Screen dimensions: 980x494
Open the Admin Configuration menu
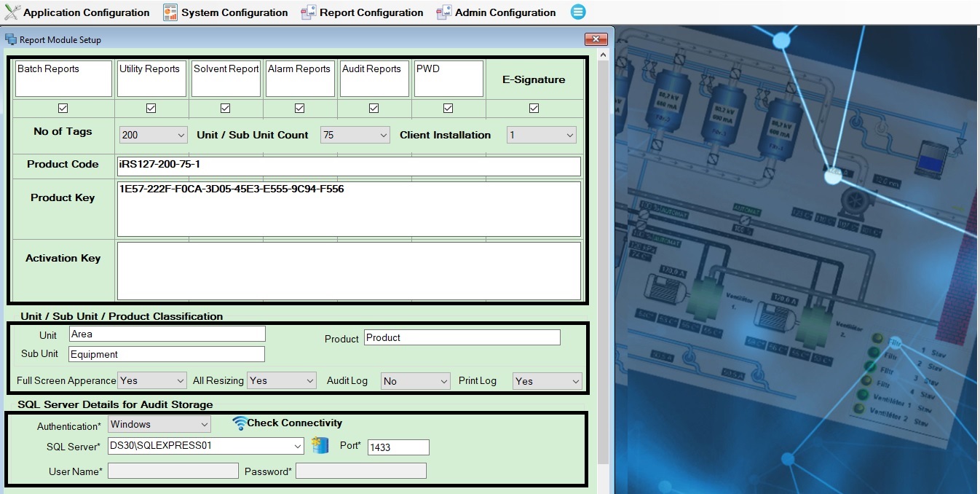pos(505,12)
